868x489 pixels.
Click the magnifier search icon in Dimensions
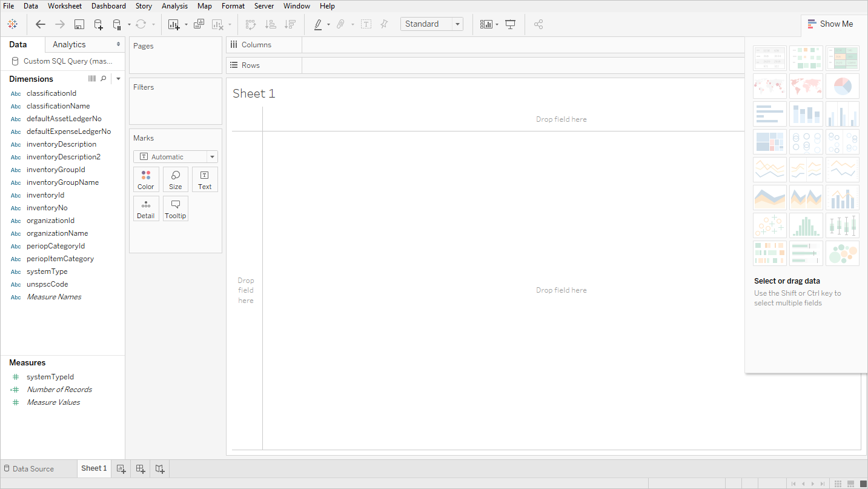coord(104,79)
